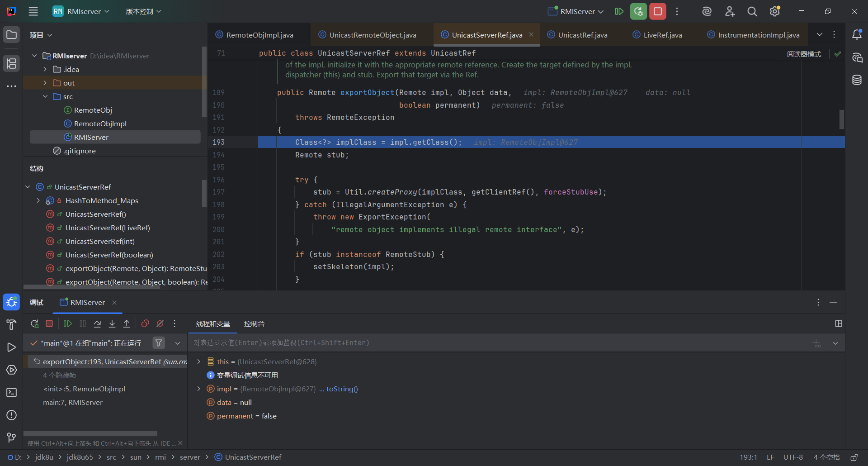
Task: Open Git tool window in left sidebar
Action: [11, 437]
